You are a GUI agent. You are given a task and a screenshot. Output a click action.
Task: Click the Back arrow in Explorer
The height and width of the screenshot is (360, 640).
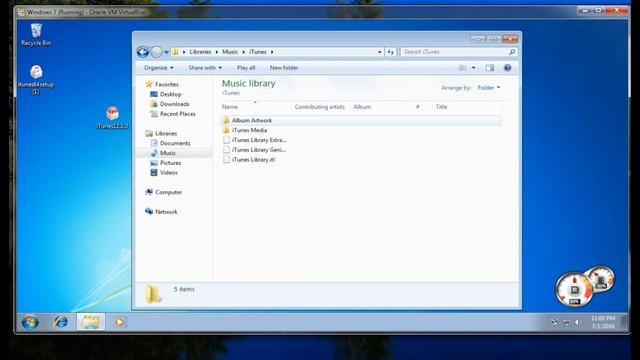click(143, 52)
